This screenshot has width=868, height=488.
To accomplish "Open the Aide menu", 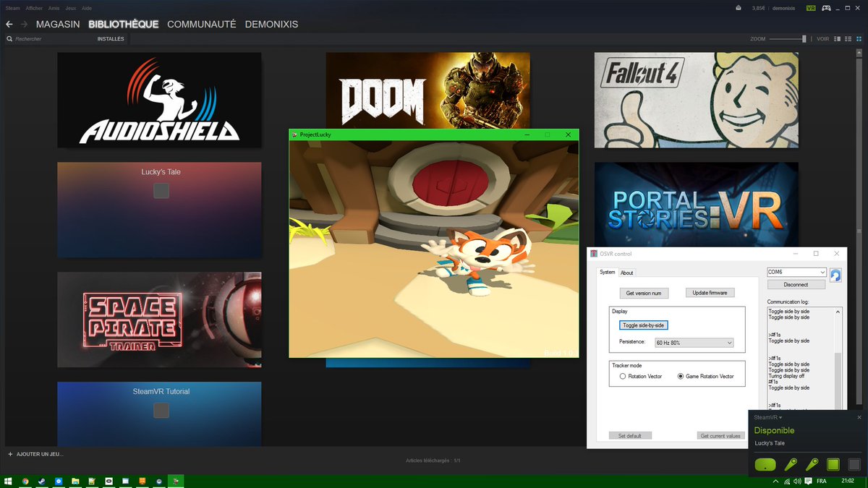I will [87, 8].
